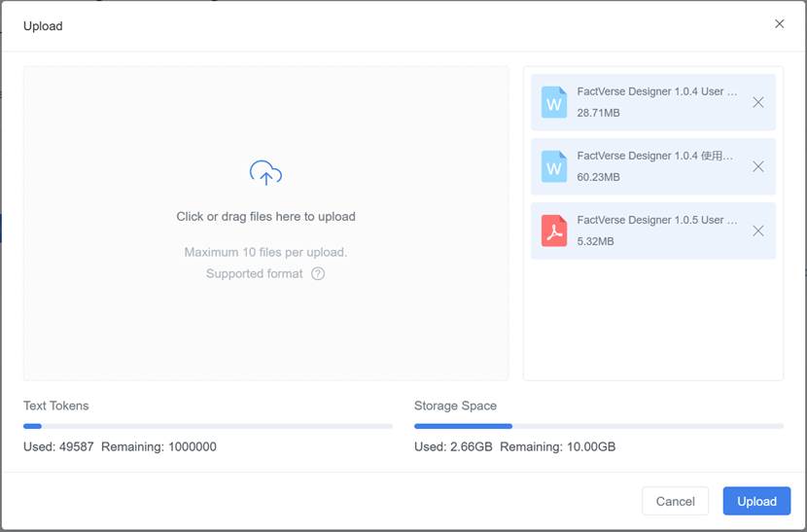
Task: Click the Supported format help icon
Action: (318, 273)
